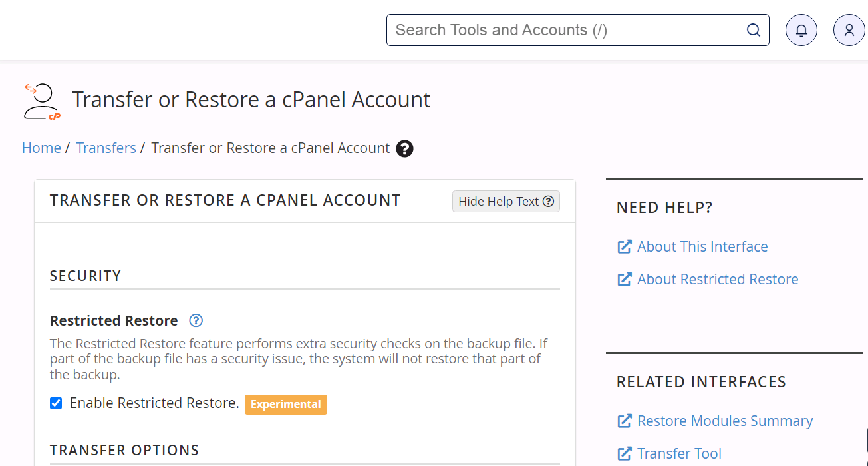The image size is (868, 466).
Task: Open the Transfer Tool link
Action: 679,454
